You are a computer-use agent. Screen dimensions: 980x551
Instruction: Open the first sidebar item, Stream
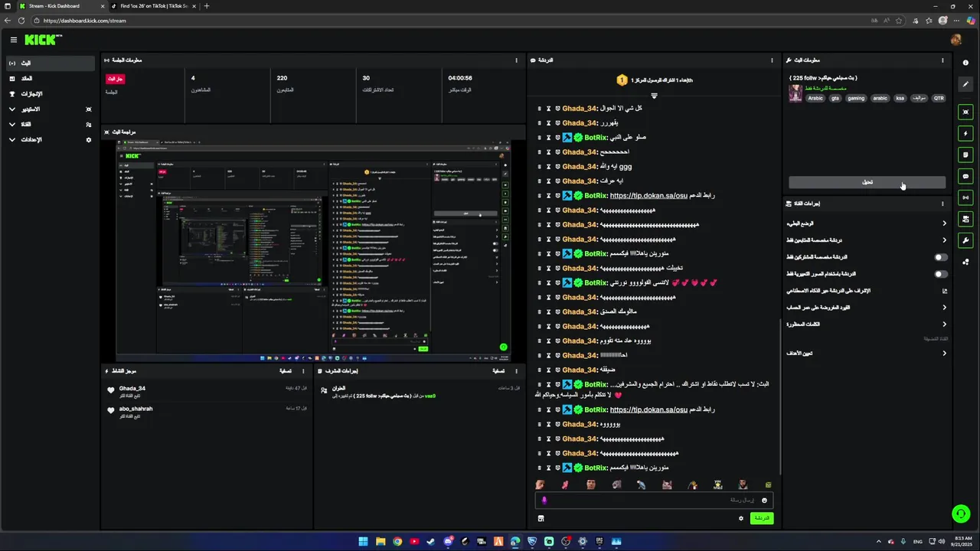(50, 64)
